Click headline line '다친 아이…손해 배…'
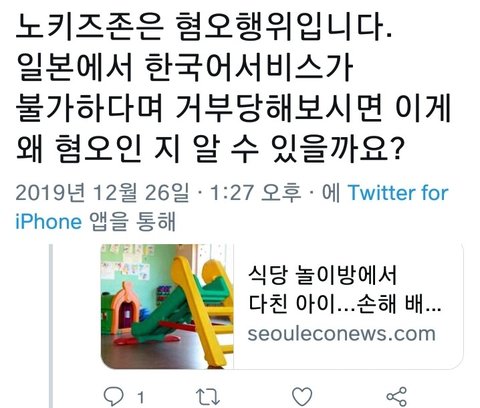This screenshot has width=480, height=408. pos(345,304)
